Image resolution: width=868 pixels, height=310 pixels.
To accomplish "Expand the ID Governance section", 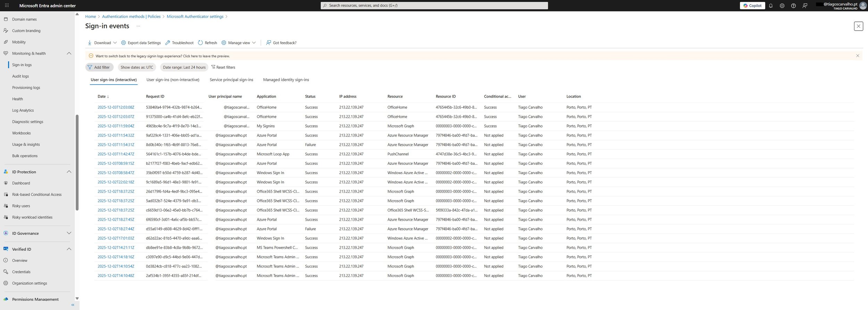I will (x=69, y=234).
